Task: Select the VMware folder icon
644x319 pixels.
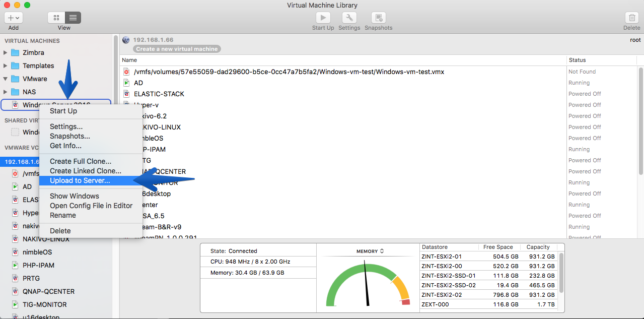Action: [15, 79]
